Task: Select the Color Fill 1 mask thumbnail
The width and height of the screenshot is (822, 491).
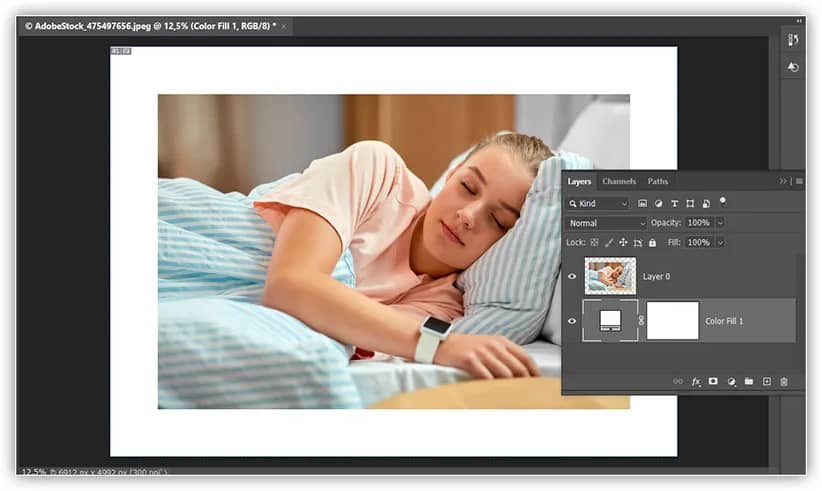Action: pos(672,321)
